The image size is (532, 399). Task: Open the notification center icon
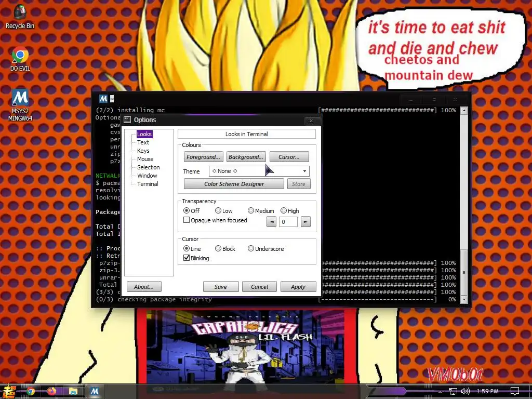tap(515, 392)
